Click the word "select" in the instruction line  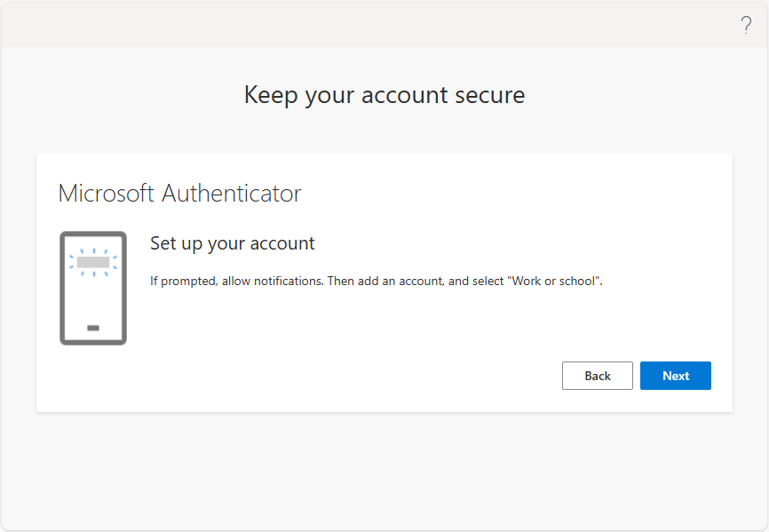click(488, 281)
